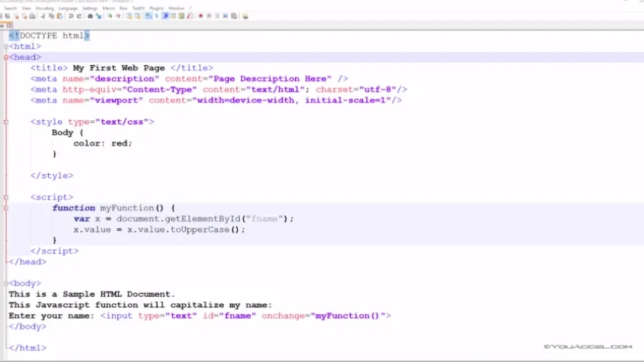Collapse the <body> fold marker
The height and width of the screenshot is (362, 644).
coord(6,283)
